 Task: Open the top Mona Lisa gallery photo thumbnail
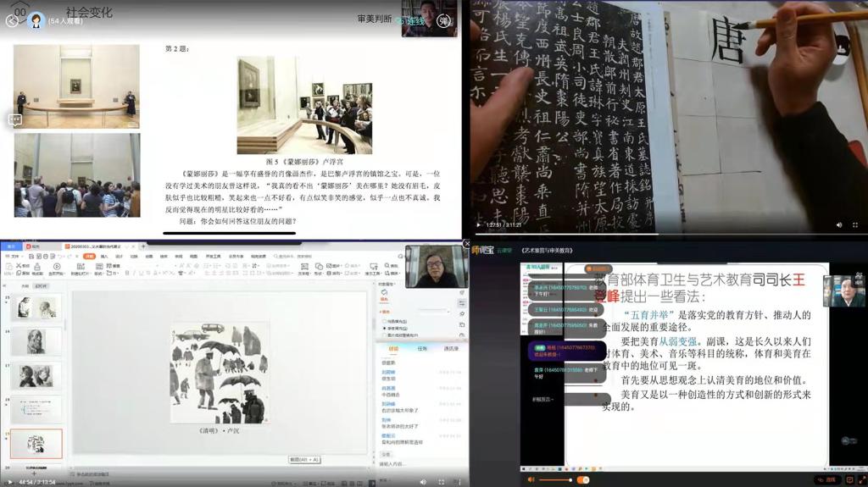click(76, 86)
